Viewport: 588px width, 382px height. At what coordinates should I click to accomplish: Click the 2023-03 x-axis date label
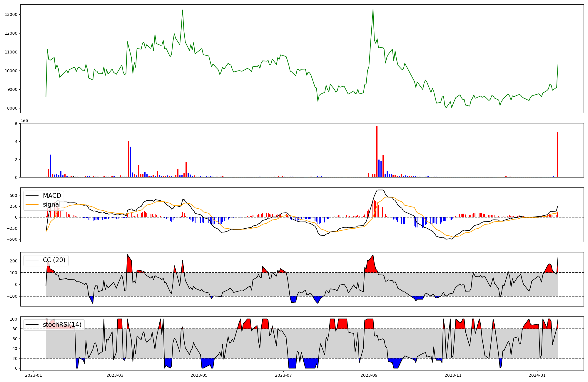(115, 375)
